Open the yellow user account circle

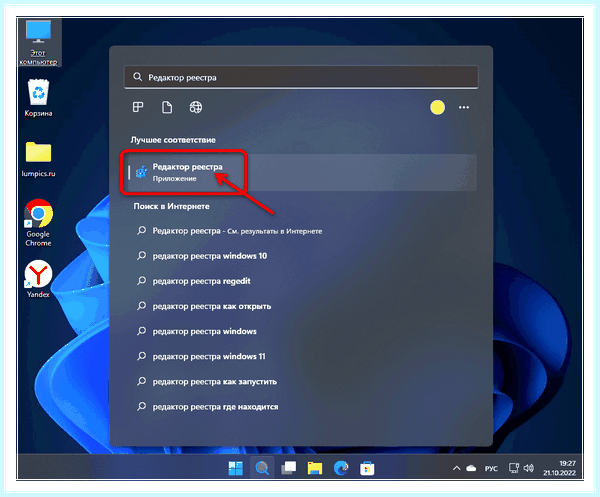pos(437,108)
